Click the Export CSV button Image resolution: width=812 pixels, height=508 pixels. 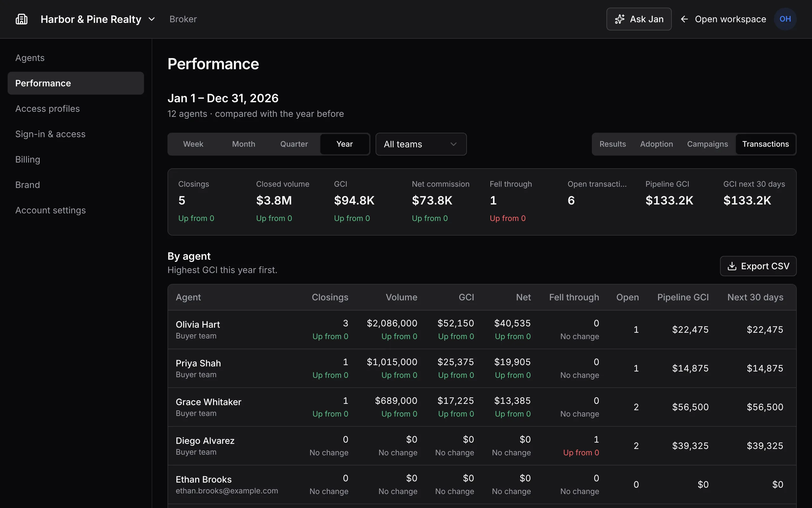758,266
